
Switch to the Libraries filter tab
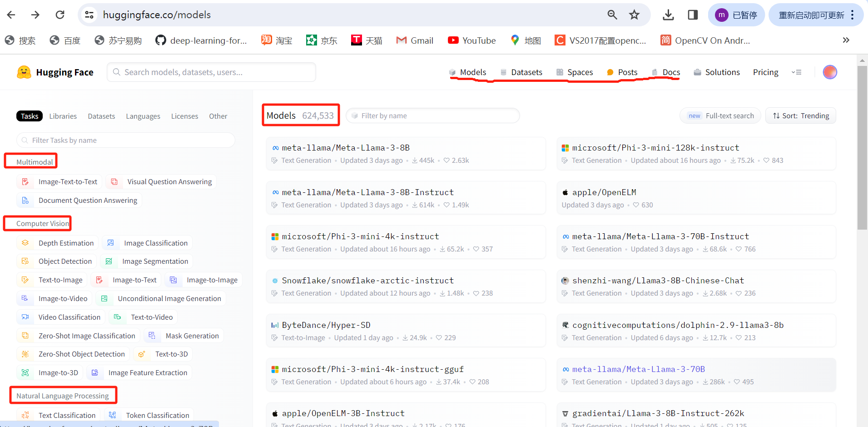coord(63,116)
